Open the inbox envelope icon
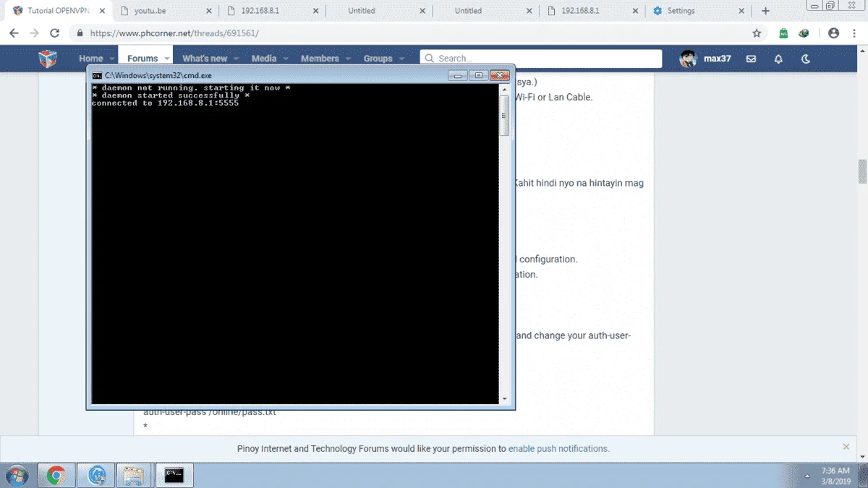 [x=751, y=59]
